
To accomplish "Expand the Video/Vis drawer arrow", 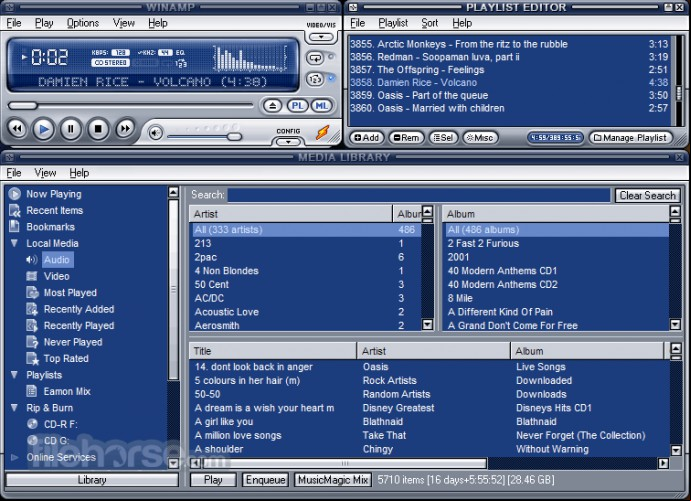I will [x=321, y=37].
